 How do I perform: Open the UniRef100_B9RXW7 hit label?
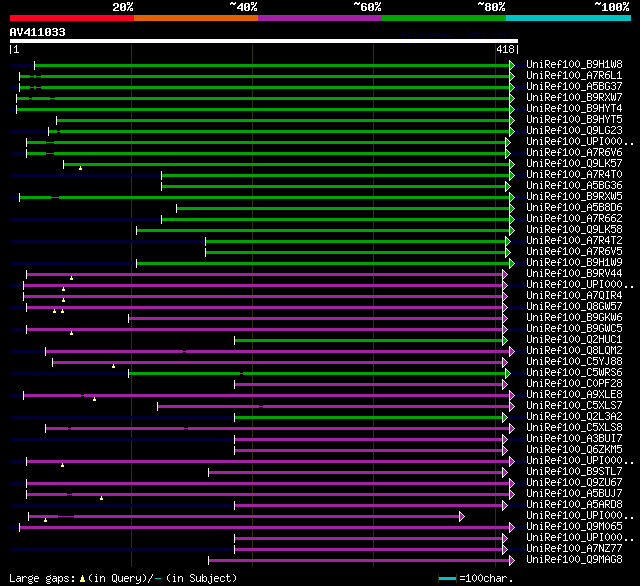point(574,98)
